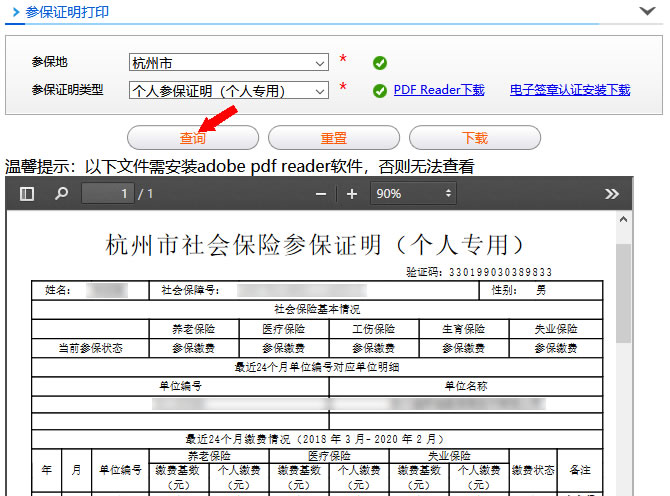
Task: Zoom out with the minus icon
Action: click(321, 194)
